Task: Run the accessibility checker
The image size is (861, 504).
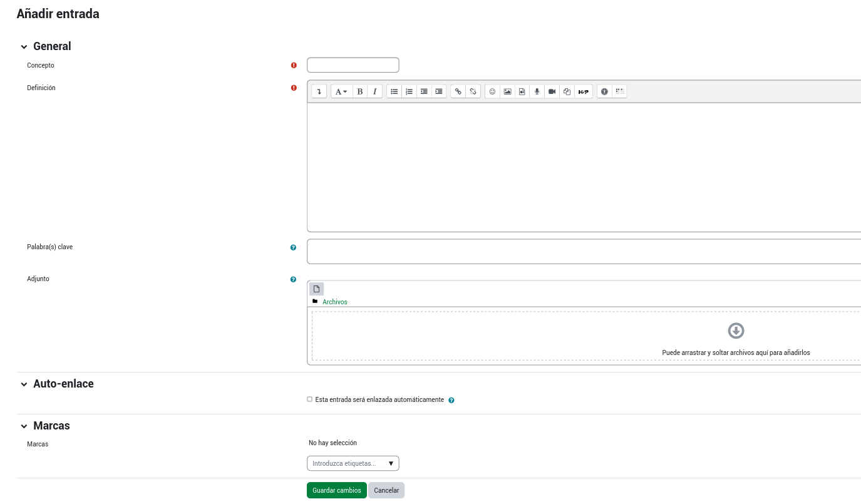Action: [x=604, y=91]
